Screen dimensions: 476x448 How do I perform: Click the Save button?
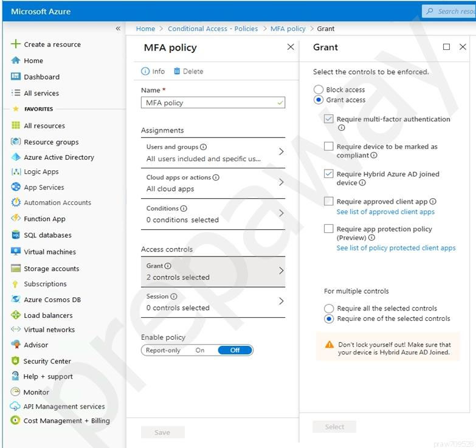[162, 432]
